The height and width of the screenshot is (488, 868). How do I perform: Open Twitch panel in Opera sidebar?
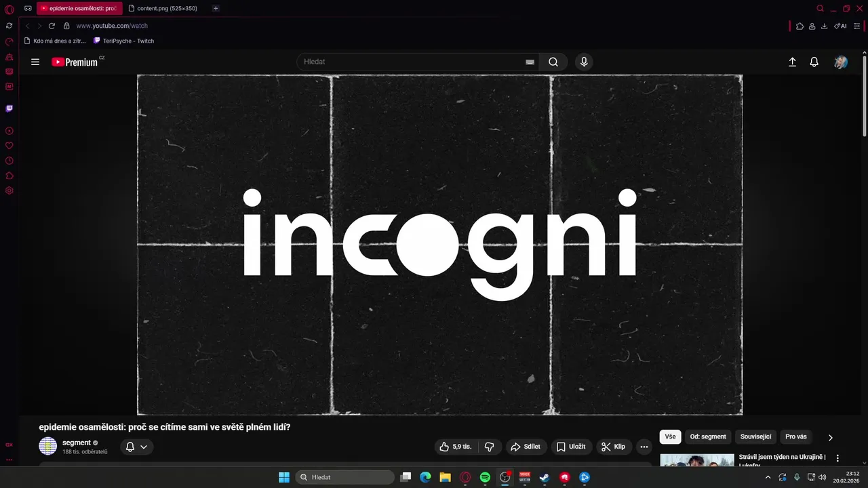tap(9, 108)
